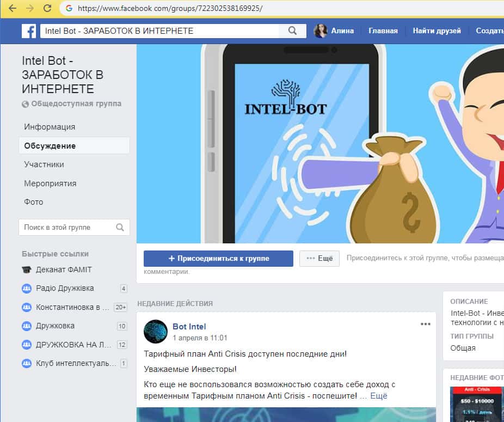The image size is (504, 422).
Task: Open the post options three-dot menu
Action: coord(425,324)
